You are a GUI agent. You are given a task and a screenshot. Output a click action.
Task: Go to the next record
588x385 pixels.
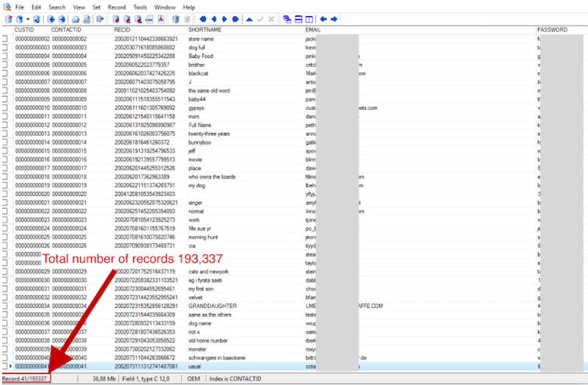[x=225, y=19]
